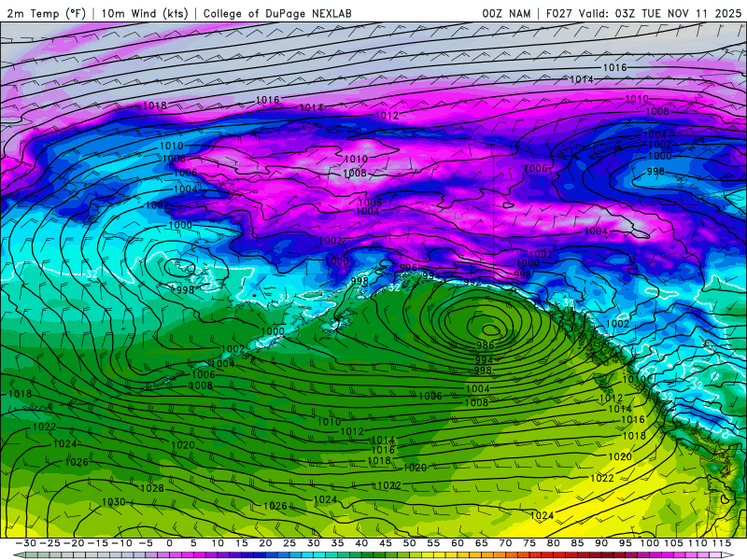This screenshot has height=560, width=747.
Task: Select the "F027 Valid: 03Z TUE NOV 11 2025" text
Action: 643,13
